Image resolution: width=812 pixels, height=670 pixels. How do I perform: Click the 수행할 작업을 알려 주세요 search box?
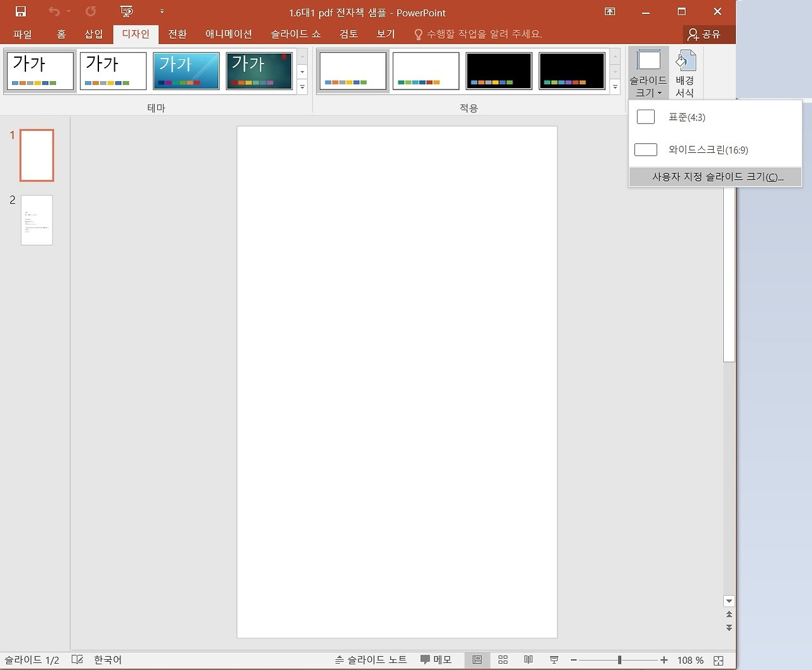pyautogui.click(x=478, y=34)
